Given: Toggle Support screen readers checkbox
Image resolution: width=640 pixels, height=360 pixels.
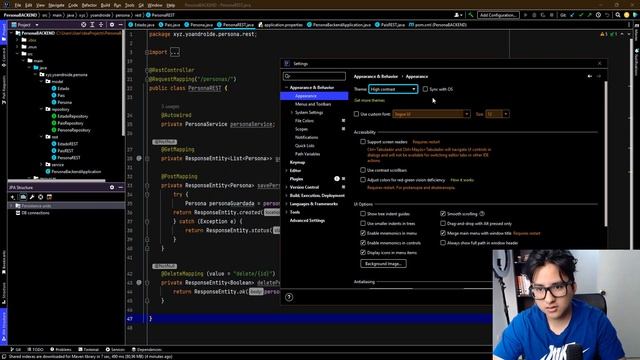Looking at the screenshot, I should (x=363, y=142).
